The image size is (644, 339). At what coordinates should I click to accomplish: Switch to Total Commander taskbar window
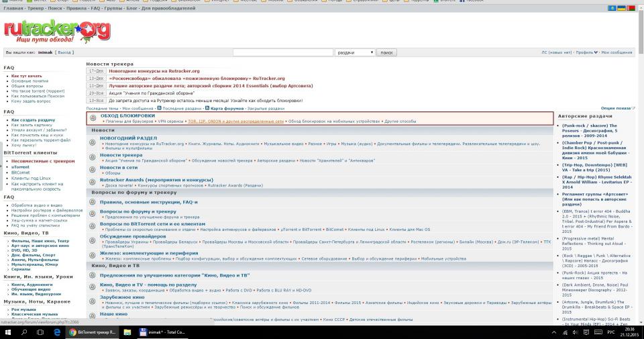coord(166,332)
